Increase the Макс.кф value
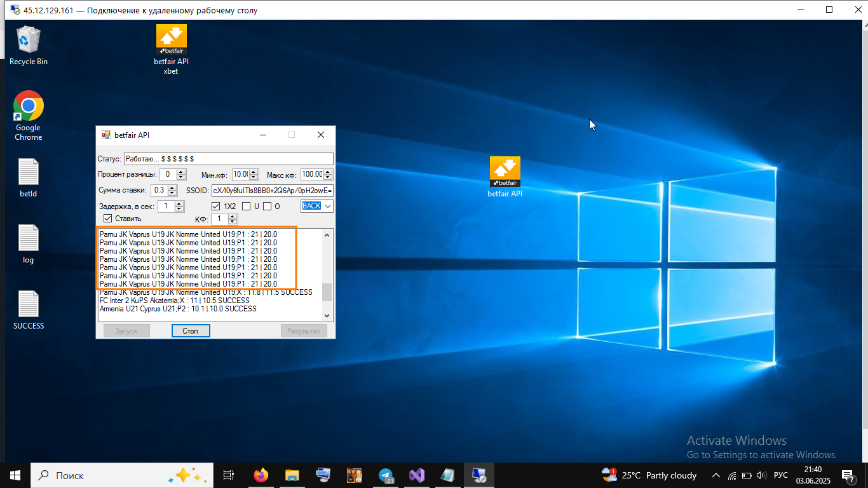868x488 pixels. click(329, 172)
